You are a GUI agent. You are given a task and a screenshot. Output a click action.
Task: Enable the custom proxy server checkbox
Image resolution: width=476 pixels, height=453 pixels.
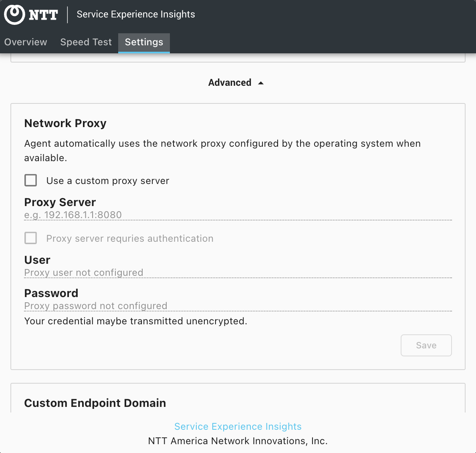31,180
